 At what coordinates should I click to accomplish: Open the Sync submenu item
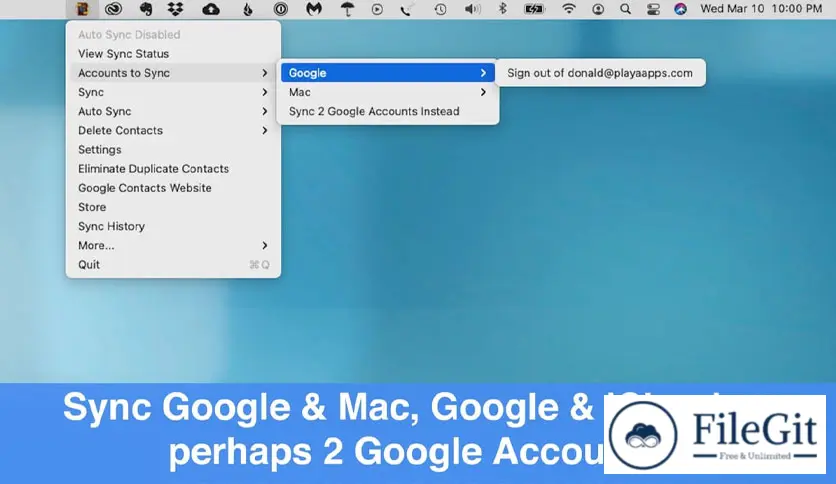[x=173, y=92]
